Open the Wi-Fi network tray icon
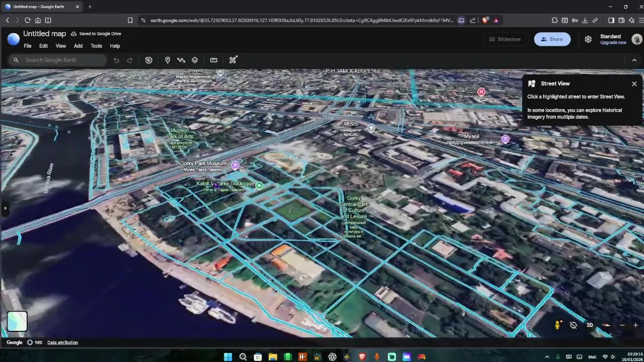644x362 pixels. point(605,357)
